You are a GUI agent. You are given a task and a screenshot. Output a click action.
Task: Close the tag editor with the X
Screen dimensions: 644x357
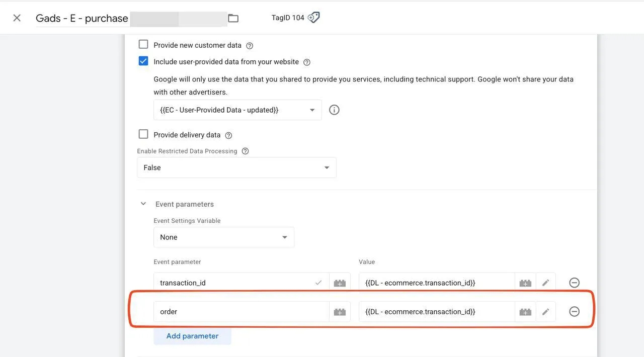[x=17, y=18]
